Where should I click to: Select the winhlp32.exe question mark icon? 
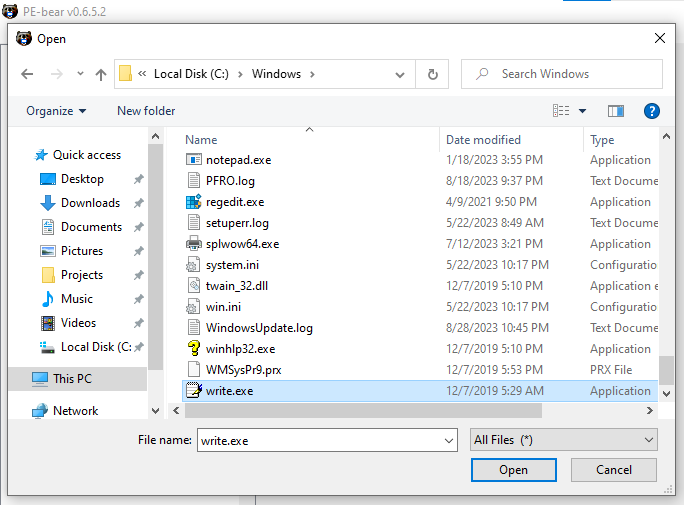[194, 348]
